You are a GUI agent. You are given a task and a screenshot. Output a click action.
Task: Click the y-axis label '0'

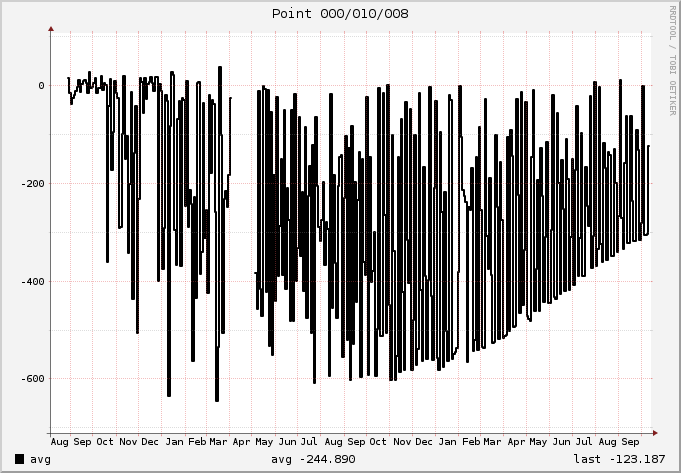[x=41, y=86]
